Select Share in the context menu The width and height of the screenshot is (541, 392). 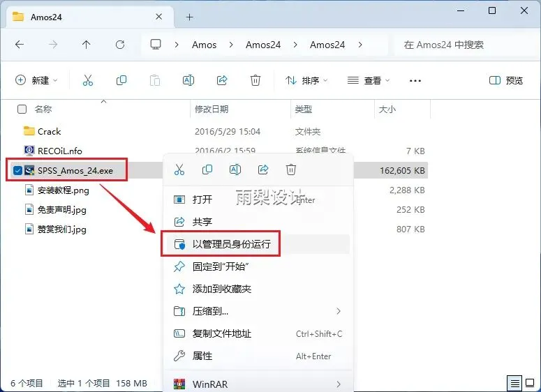(x=257, y=222)
